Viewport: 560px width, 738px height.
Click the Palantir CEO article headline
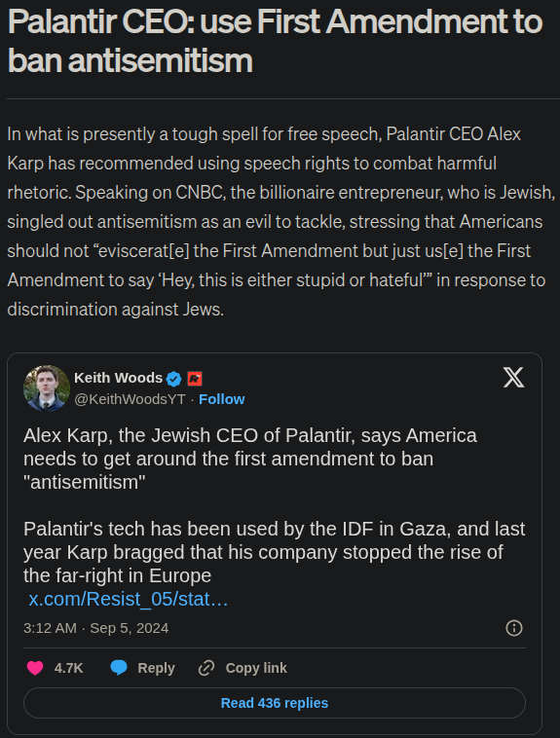[275, 42]
